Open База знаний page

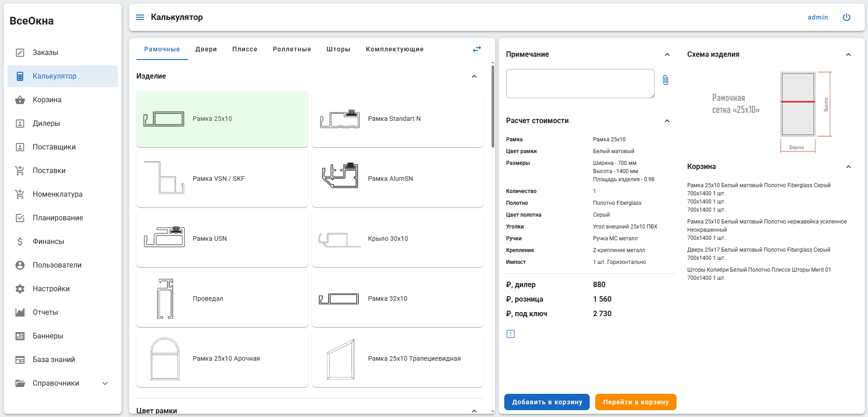(62, 360)
